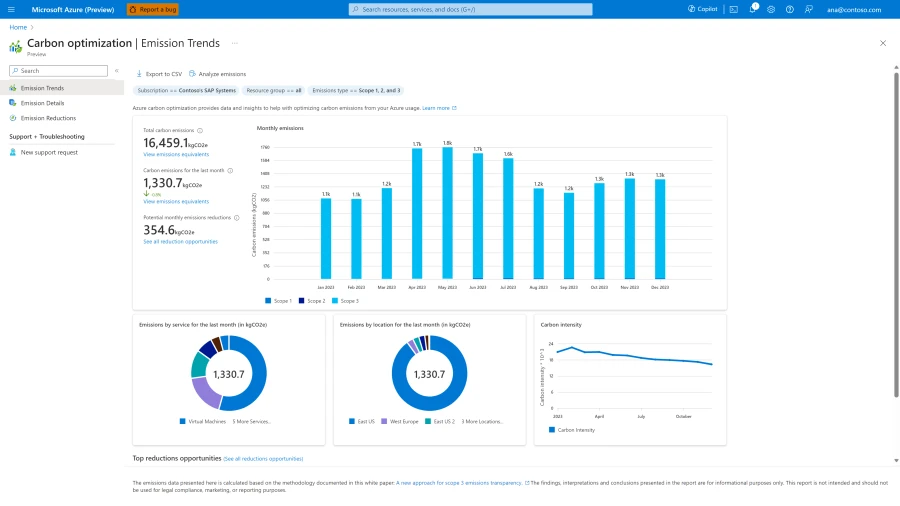Click the Analyze emissions icon
This screenshot has width=900, height=506.
pos(192,73)
